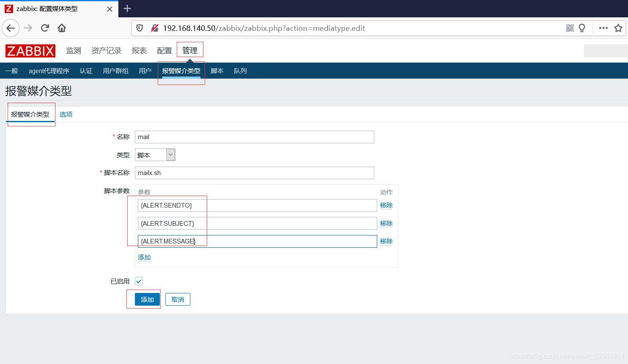628x364 pixels.
Task: Select the zabbix 配置媒体类型 browser tab
Action: tap(59, 8)
